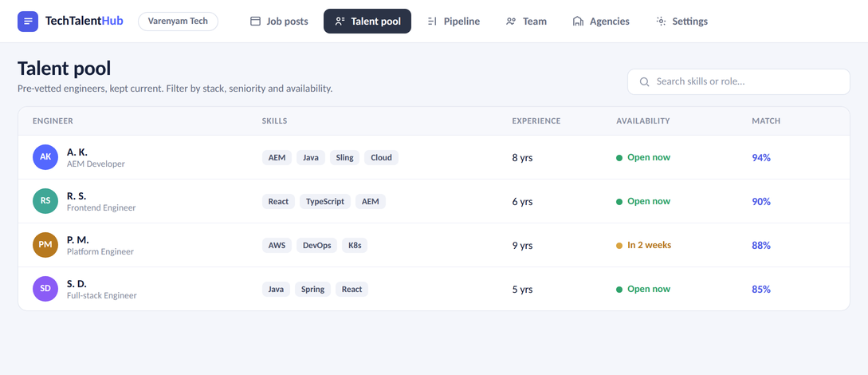Click the Varenyam Tech organization pill
The height and width of the screenshot is (375, 868).
(178, 22)
